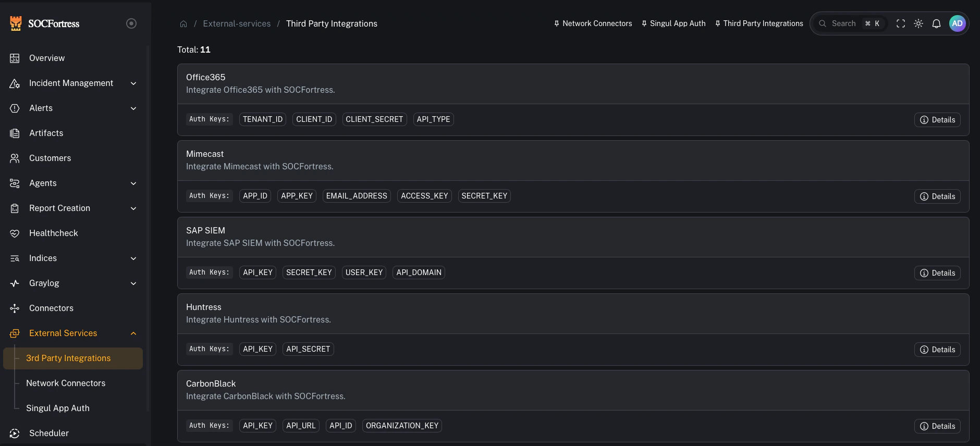
Task: Expand the Incident Management chevron
Action: (133, 83)
